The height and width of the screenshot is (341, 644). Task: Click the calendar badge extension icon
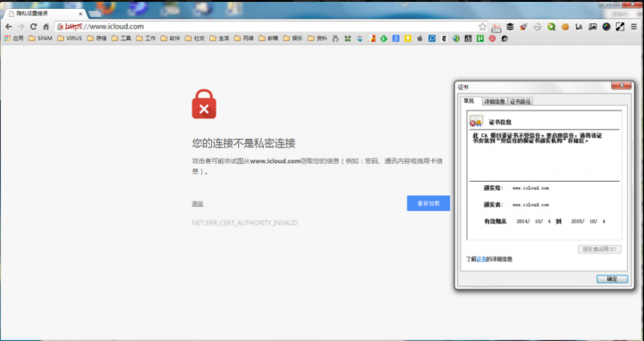pos(496,27)
